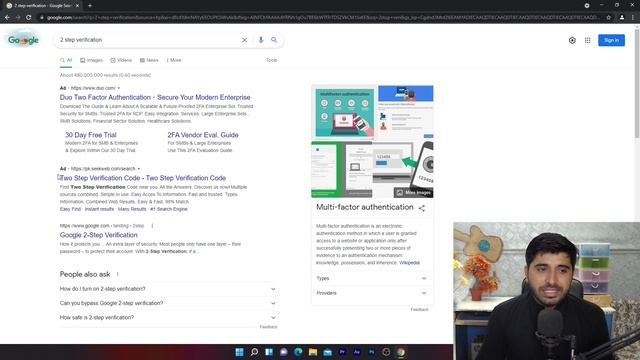Close the '2 step verification' browser tab

[x=77, y=6]
